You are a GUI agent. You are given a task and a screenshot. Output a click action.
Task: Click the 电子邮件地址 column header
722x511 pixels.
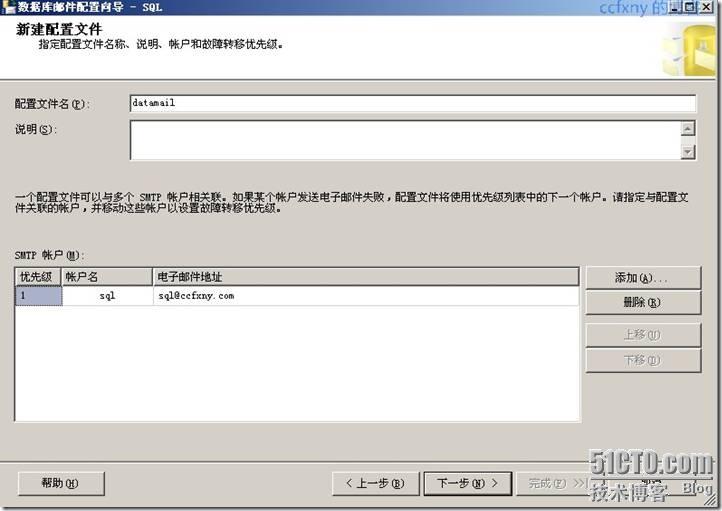point(366,277)
